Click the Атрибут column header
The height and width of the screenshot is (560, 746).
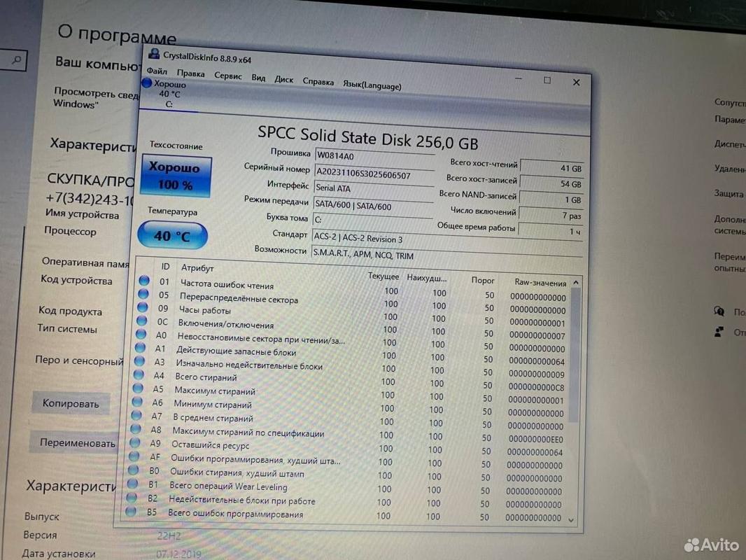pyautogui.click(x=197, y=268)
